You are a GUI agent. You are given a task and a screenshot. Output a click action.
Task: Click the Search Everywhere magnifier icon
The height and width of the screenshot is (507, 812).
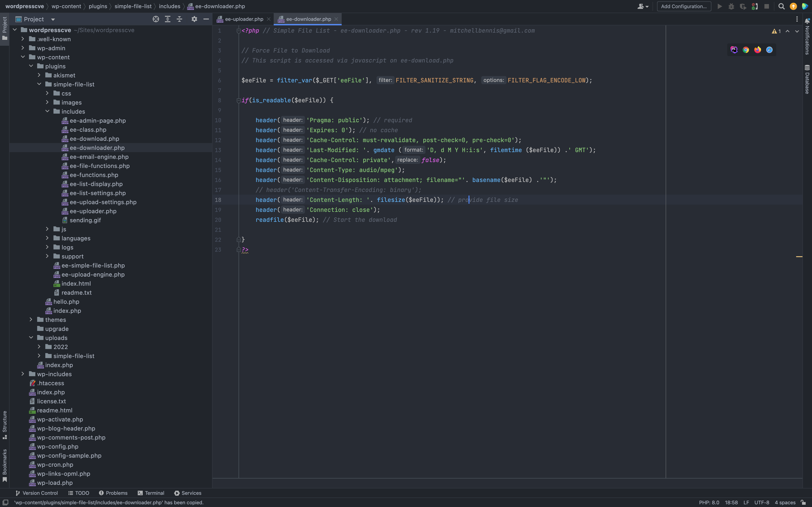pyautogui.click(x=781, y=6)
